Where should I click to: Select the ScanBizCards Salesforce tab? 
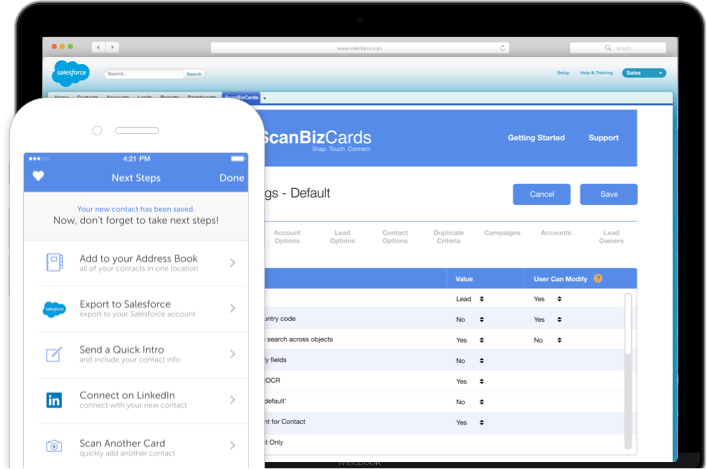coord(241,97)
